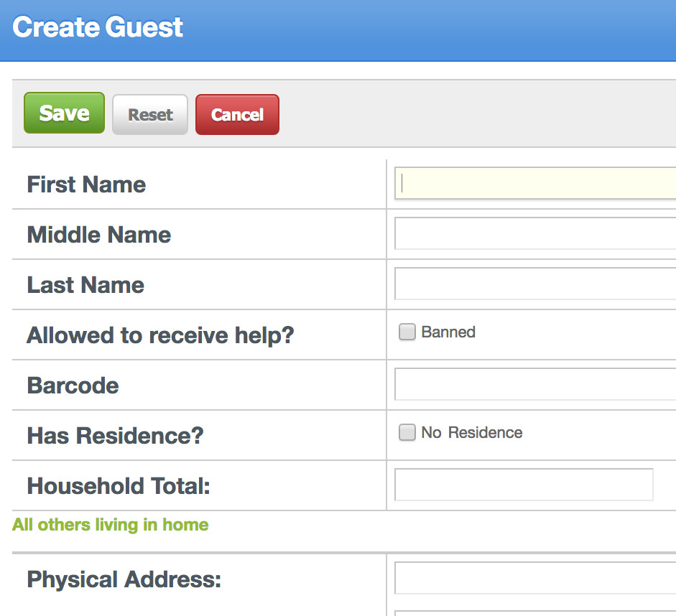Enable the No Residence checkbox
This screenshot has height=616, width=676.
click(407, 432)
